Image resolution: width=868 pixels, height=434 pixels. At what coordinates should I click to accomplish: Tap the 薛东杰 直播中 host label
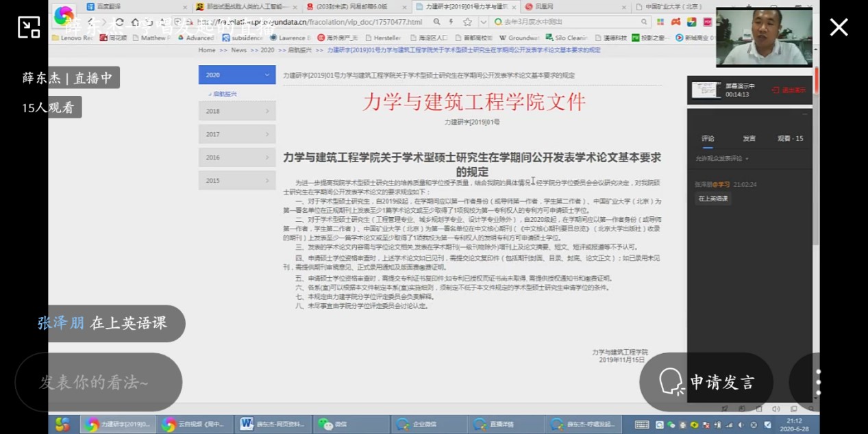coord(67,77)
